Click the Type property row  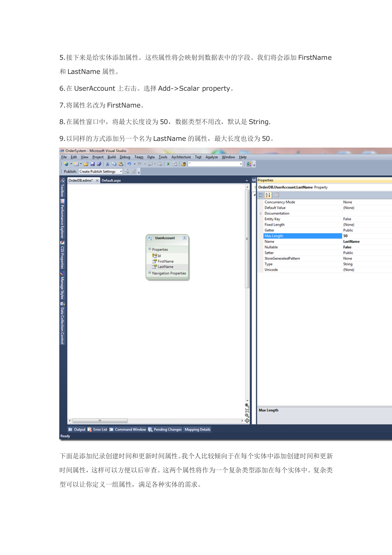pyautogui.click(x=328, y=264)
